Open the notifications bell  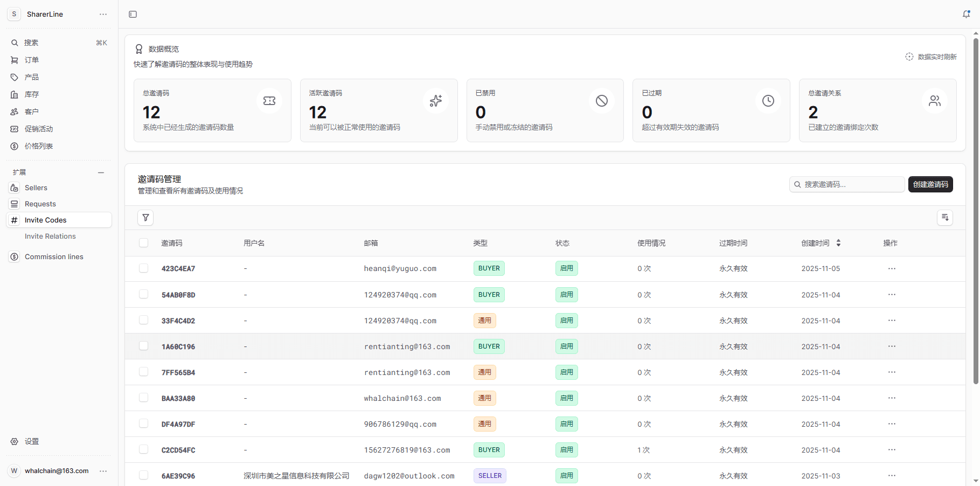point(966,14)
